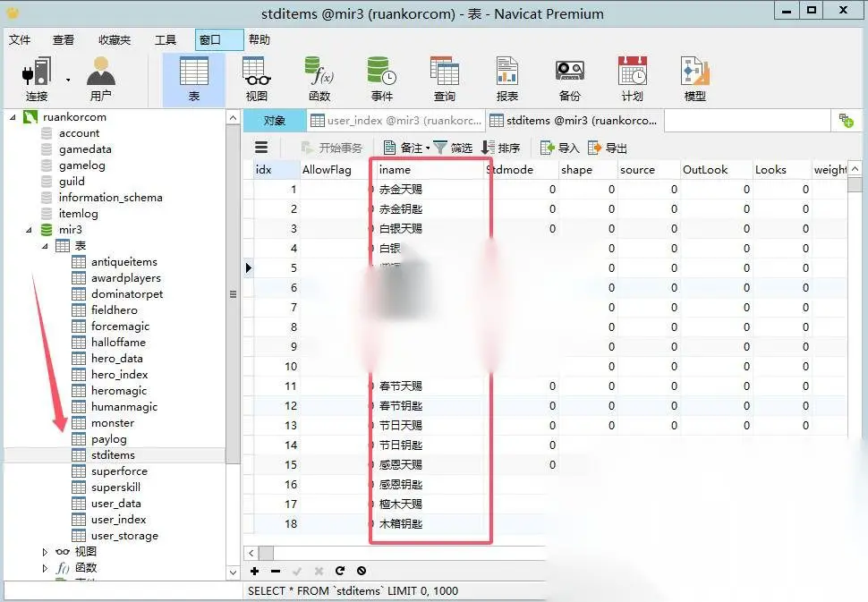Open the 帮助 (Help) menu
Viewport: 868px width, 602px height.
point(260,40)
